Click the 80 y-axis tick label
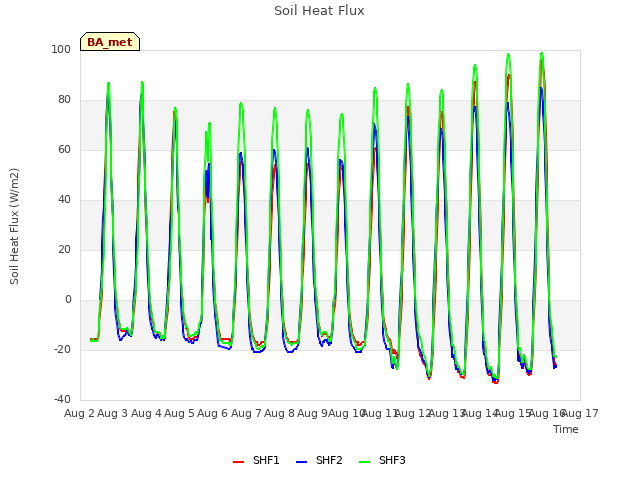 point(64,100)
